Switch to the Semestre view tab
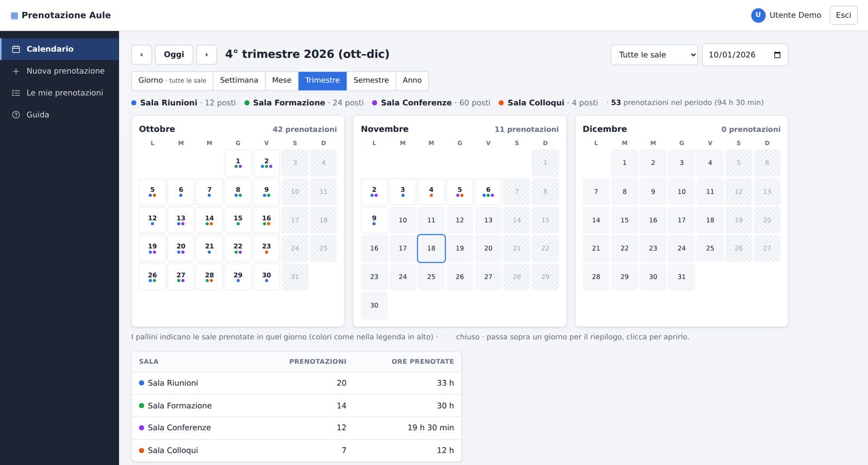Image resolution: width=868 pixels, height=465 pixels. 371,80
